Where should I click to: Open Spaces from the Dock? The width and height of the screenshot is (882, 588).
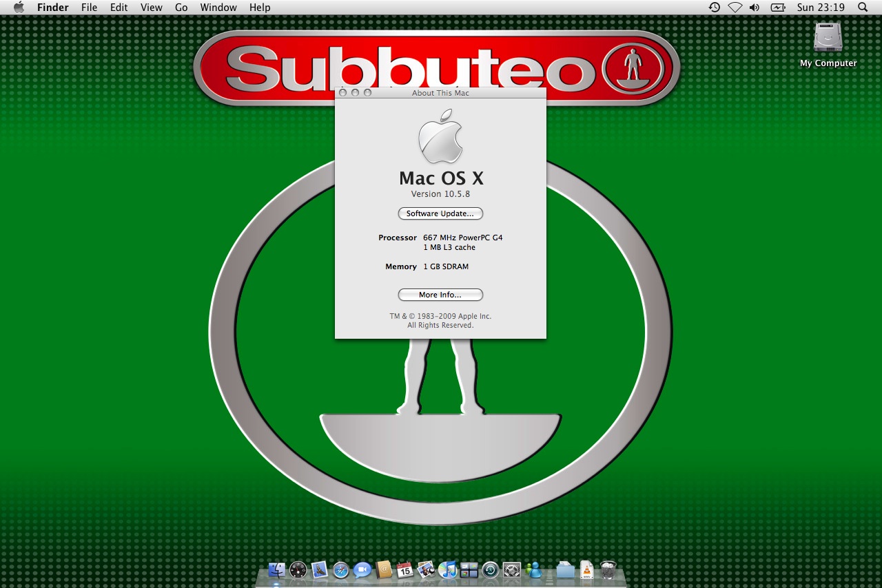(x=469, y=569)
